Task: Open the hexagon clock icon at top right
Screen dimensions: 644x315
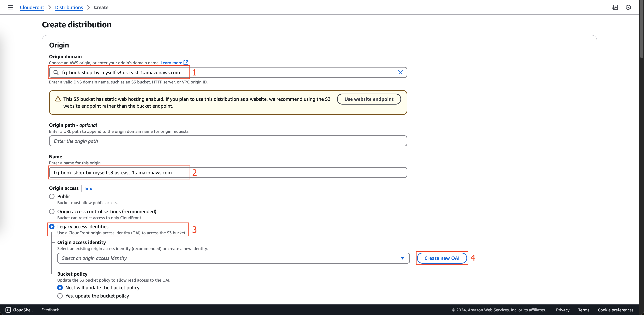Action: pyautogui.click(x=628, y=8)
